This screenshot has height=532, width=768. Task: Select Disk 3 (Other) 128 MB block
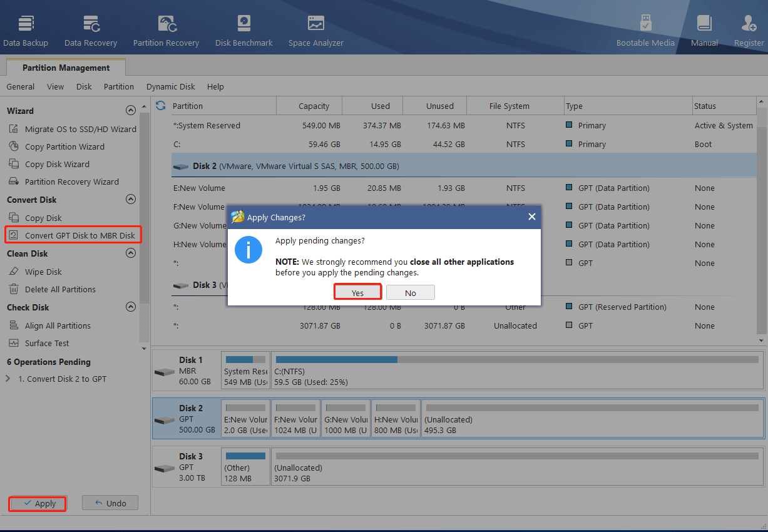pyautogui.click(x=245, y=467)
